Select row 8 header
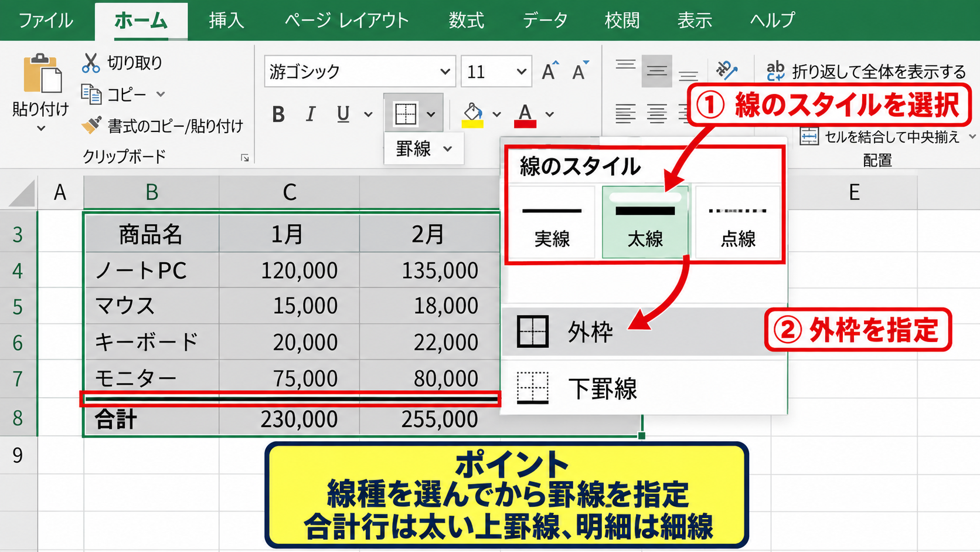 pos(18,418)
